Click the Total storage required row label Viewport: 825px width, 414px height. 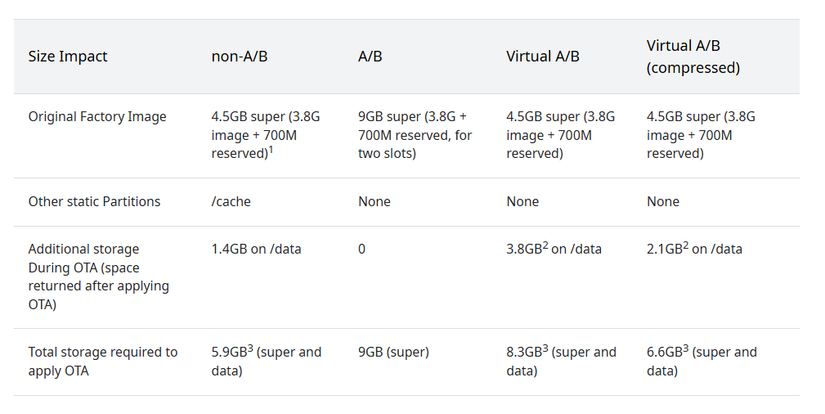[x=103, y=361]
